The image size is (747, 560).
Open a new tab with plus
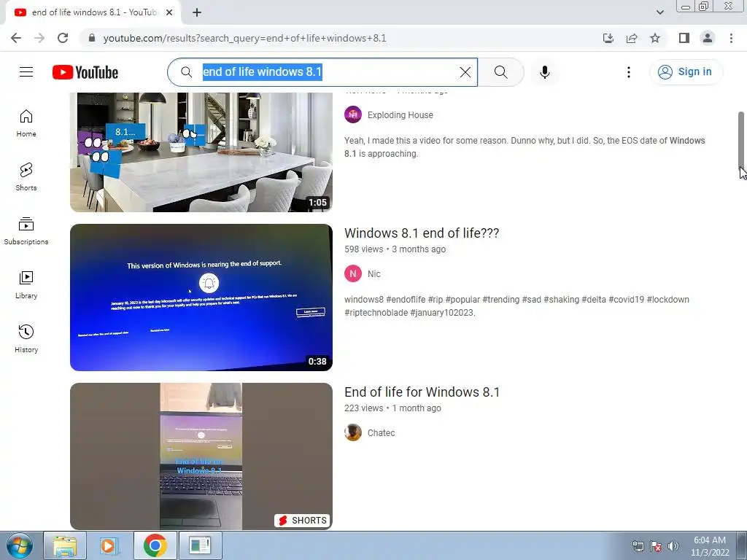coord(197,12)
